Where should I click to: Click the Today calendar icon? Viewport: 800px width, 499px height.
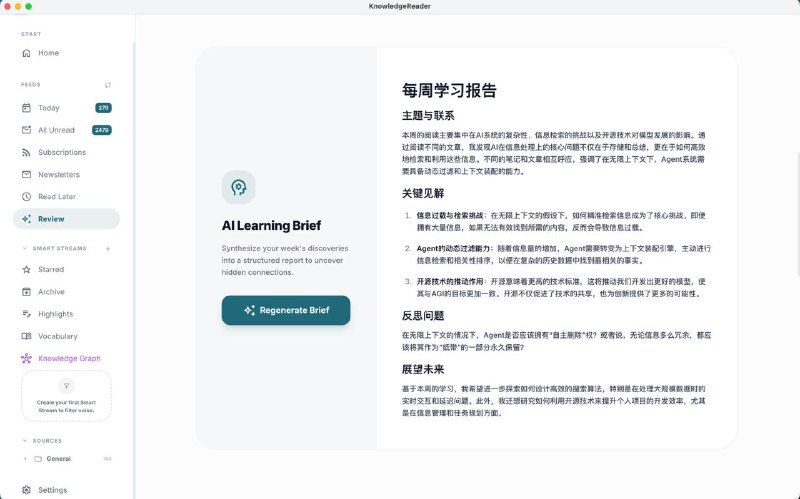(x=27, y=108)
